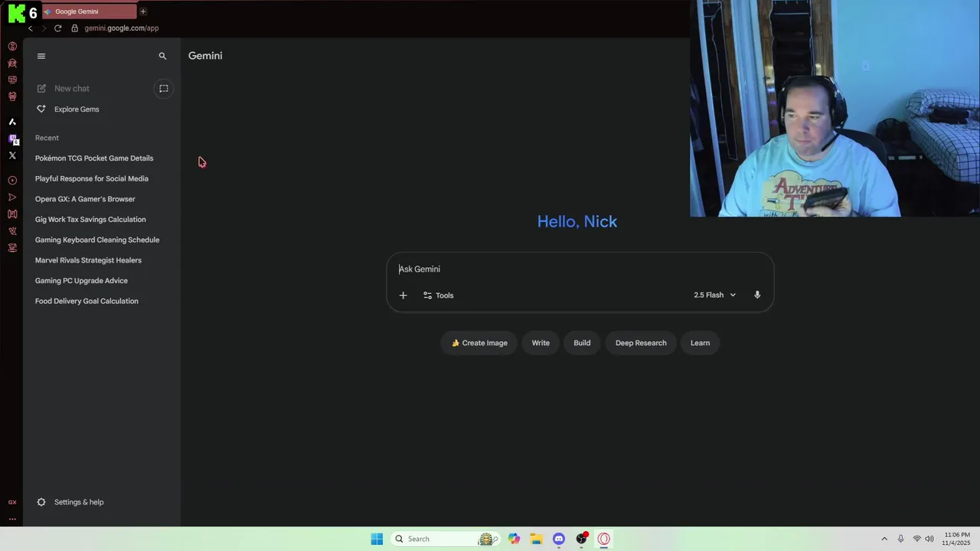Open Playful Response for Social Media chat

[92, 179]
